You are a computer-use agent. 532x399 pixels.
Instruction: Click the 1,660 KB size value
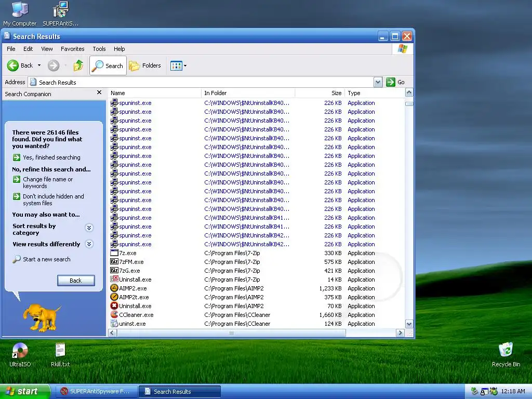pyautogui.click(x=330, y=315)
